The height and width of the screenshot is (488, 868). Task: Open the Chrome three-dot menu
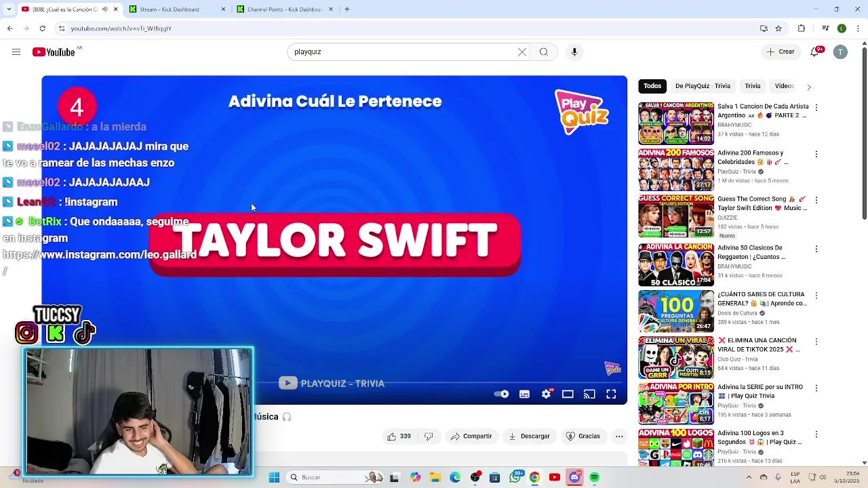coord(858,28)
